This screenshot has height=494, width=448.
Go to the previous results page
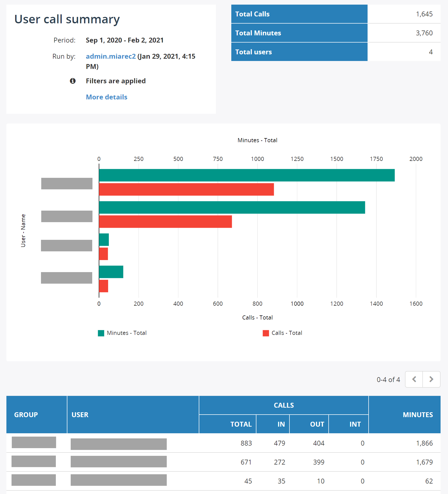pos(414,379)
